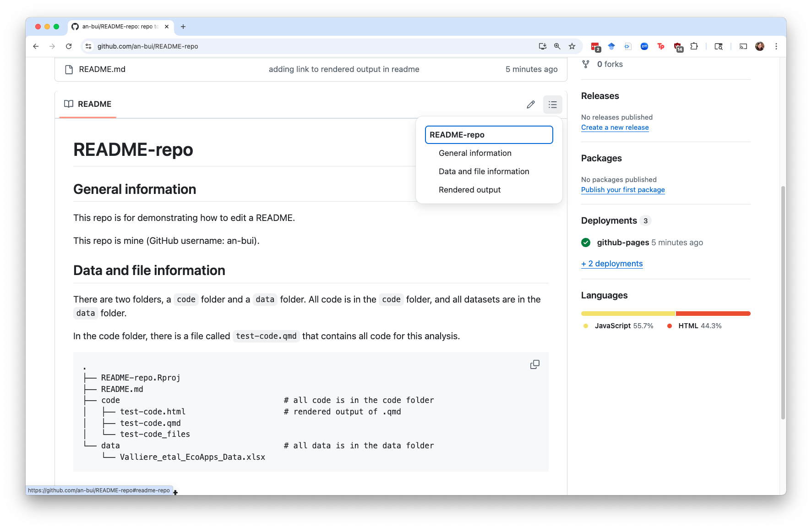Click Create a new release link

[x=615, y=127]
